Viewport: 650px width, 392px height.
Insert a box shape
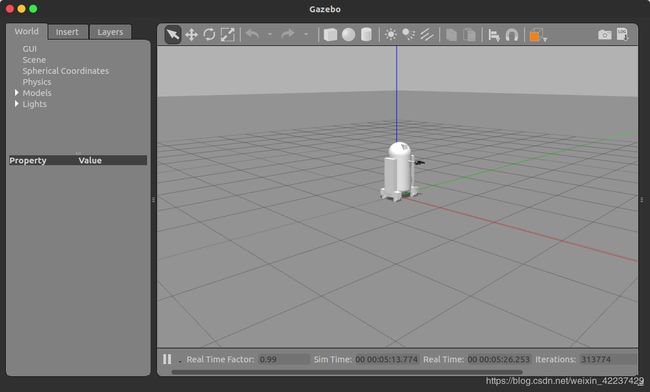330,34
